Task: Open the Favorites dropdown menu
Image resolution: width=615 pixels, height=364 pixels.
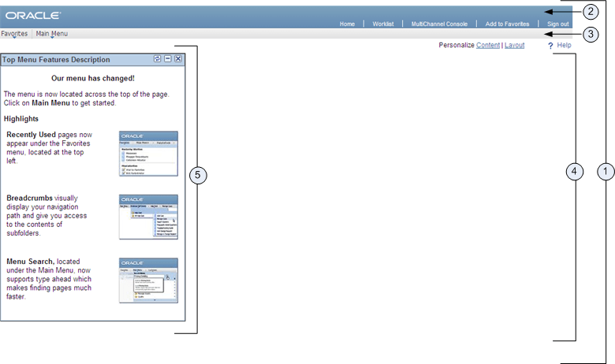Action: click(x=14, y=34)
